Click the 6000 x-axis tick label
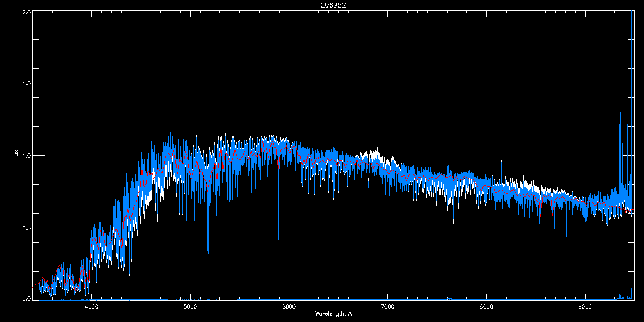This screenshot has width=644, height=322. click(289, 307)
